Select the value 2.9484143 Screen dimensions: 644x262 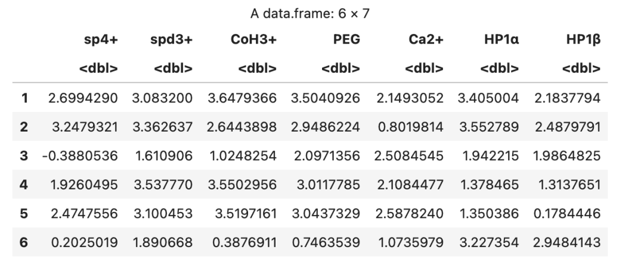[x=567, y=242]
